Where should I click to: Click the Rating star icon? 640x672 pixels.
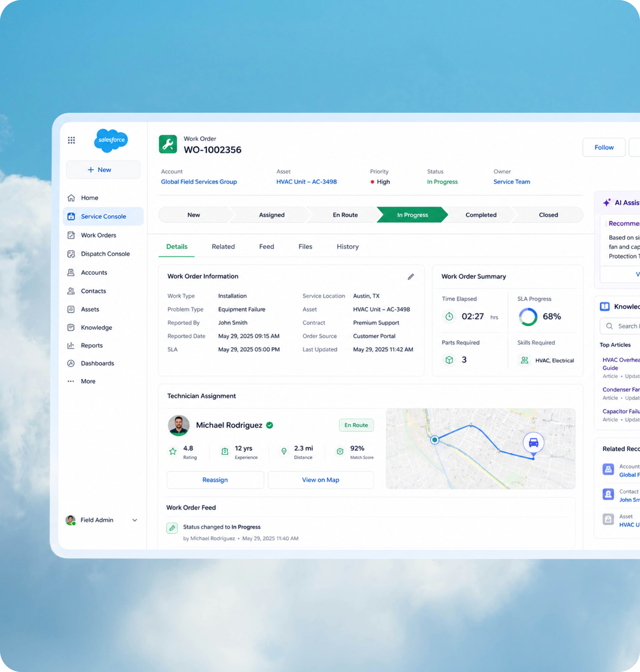coord(173,451)
